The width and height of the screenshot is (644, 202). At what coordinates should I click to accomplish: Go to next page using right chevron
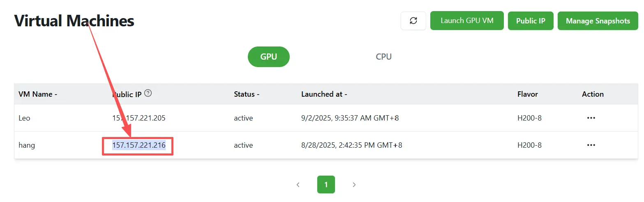pos(354,185)
